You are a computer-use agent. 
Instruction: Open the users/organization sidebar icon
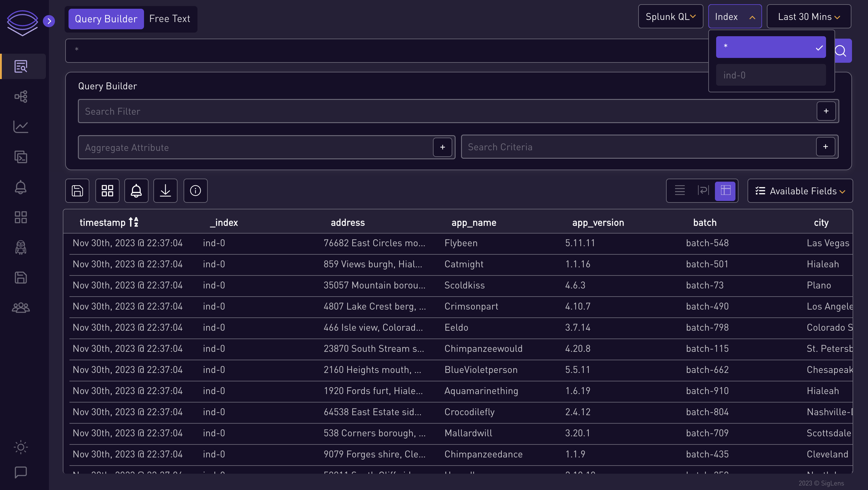click(21, 308)
